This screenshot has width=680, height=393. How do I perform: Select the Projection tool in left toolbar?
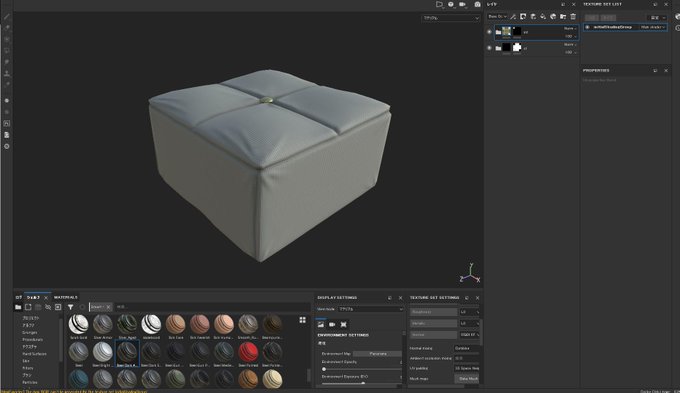(7, 39)
